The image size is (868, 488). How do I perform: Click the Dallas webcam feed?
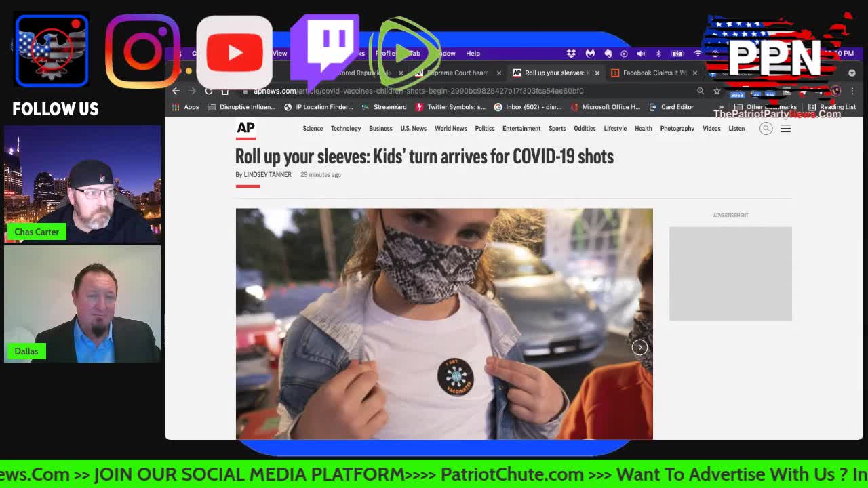pyautogui.click(x=83, y=304)
